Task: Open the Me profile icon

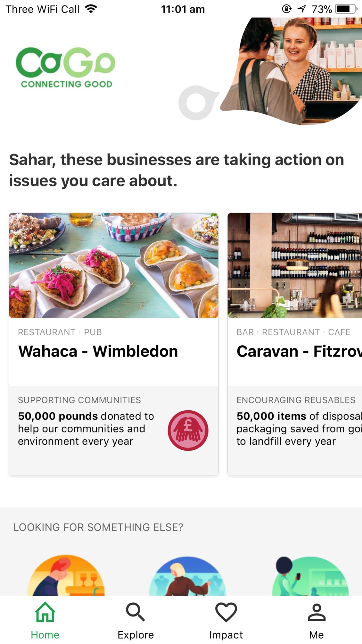Action: point(316,612)
